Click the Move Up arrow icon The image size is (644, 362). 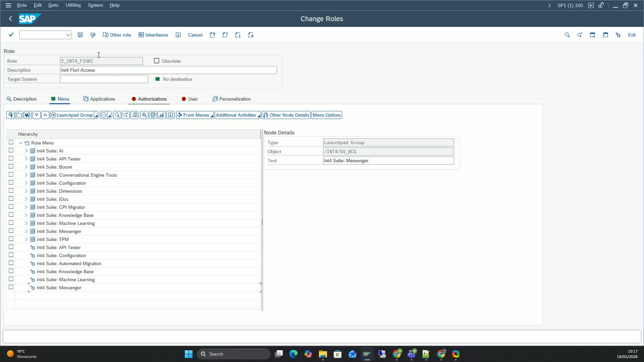tap(45, 115)
